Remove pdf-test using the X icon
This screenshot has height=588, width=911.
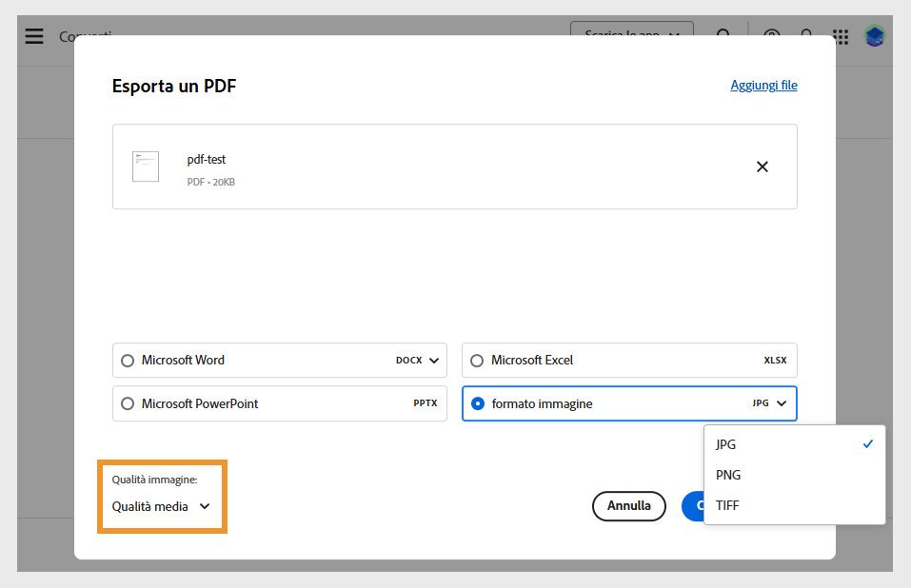762,167
